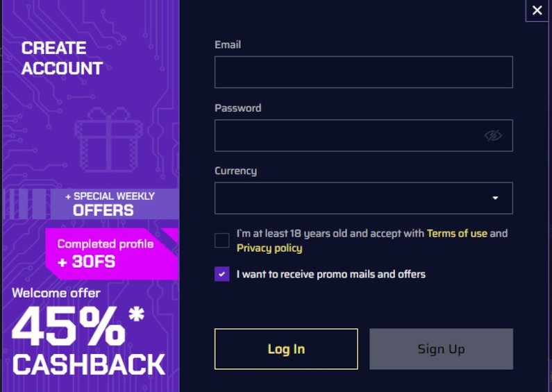Click the Email field label
The image size is (552, 392).
[228, 44]
